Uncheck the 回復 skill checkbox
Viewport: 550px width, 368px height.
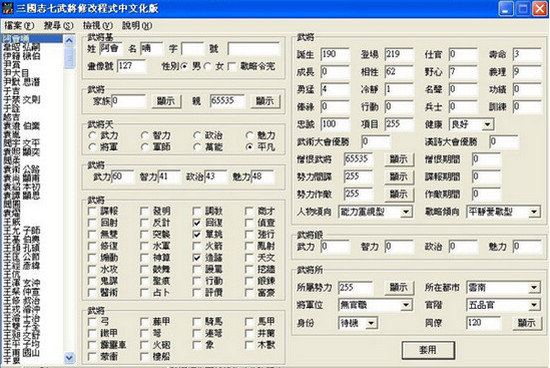[x=197, y=223]
